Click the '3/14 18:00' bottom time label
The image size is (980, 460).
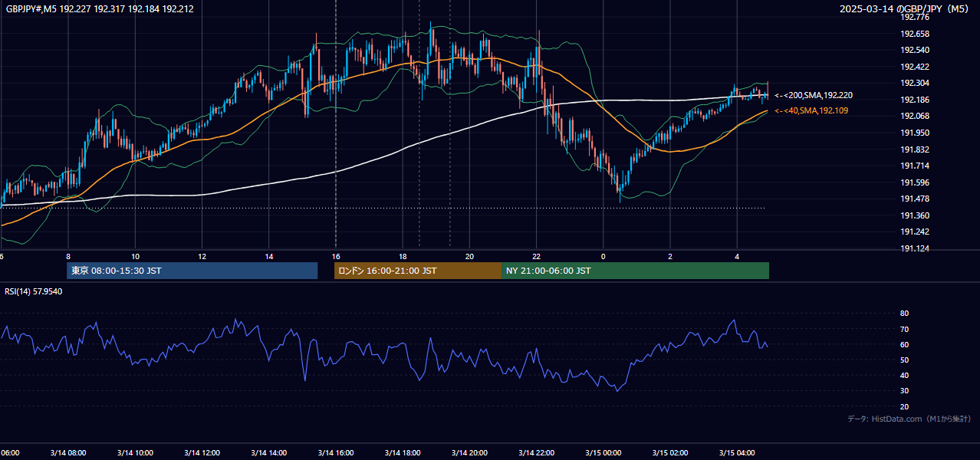403,453
